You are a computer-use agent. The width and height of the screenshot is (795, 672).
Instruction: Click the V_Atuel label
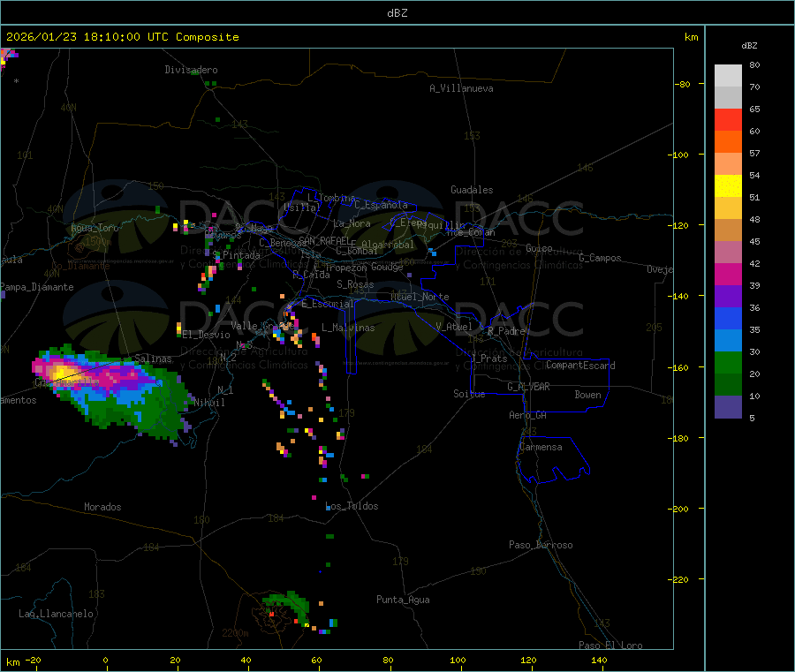454,327
